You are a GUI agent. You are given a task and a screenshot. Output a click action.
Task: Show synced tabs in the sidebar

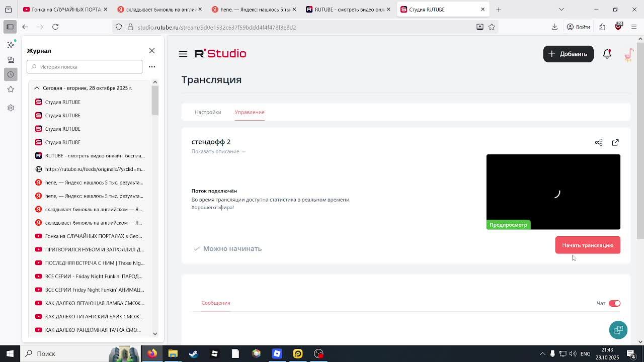[x=11, y=60]
